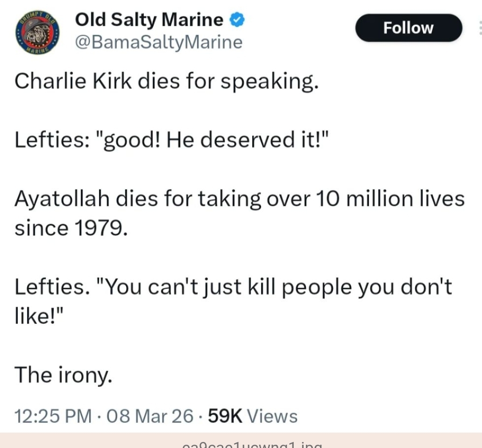Visit the @BamaSaltyMarine handle
This screenshot has height=448, width=482.
pyautogui.click(x=159, y=43)
